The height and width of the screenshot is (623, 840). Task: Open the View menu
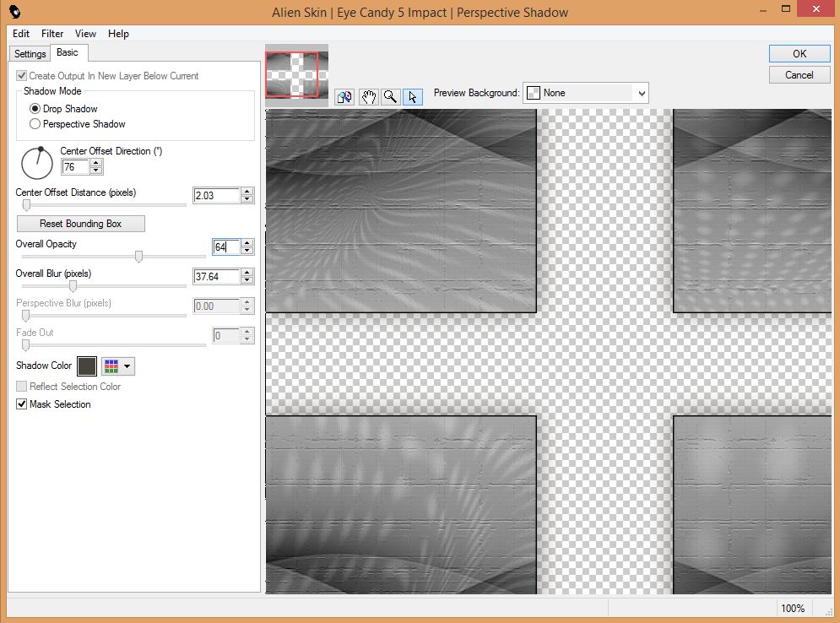point(85,34)
